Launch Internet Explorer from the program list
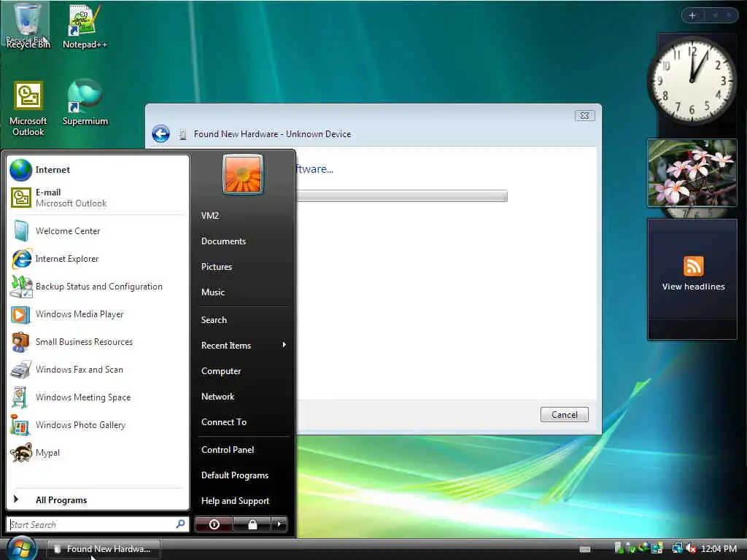Viewport: 747px width, 560px height. pyautogui.click(x=98, y=259)
